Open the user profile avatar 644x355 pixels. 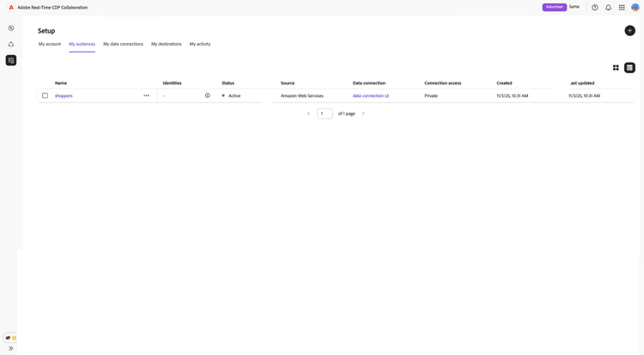635,8
